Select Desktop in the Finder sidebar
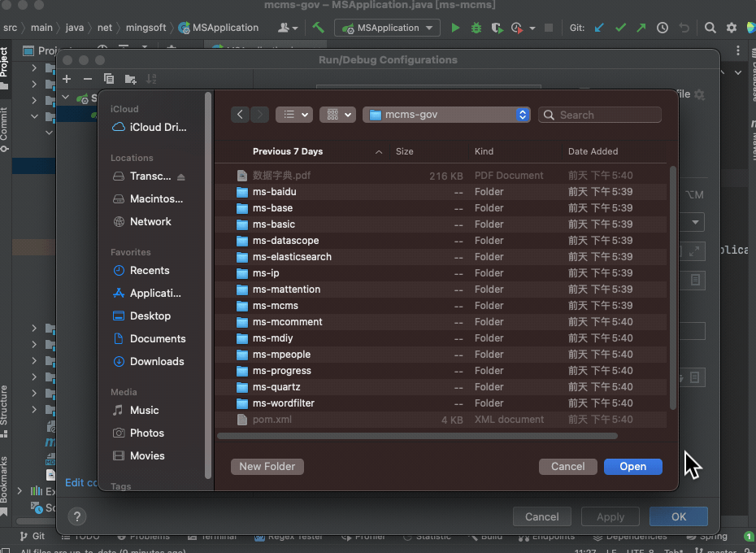Screen dimensions: 756x553 click(150, 316)
